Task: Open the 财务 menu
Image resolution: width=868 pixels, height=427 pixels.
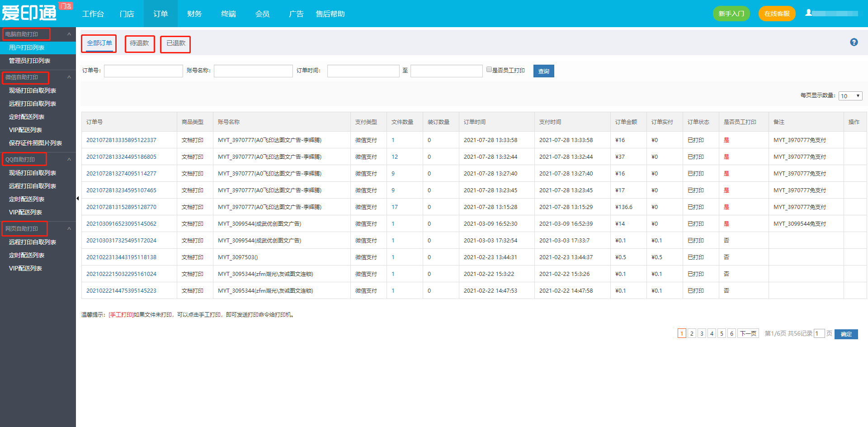Action: tap(194, 14)
